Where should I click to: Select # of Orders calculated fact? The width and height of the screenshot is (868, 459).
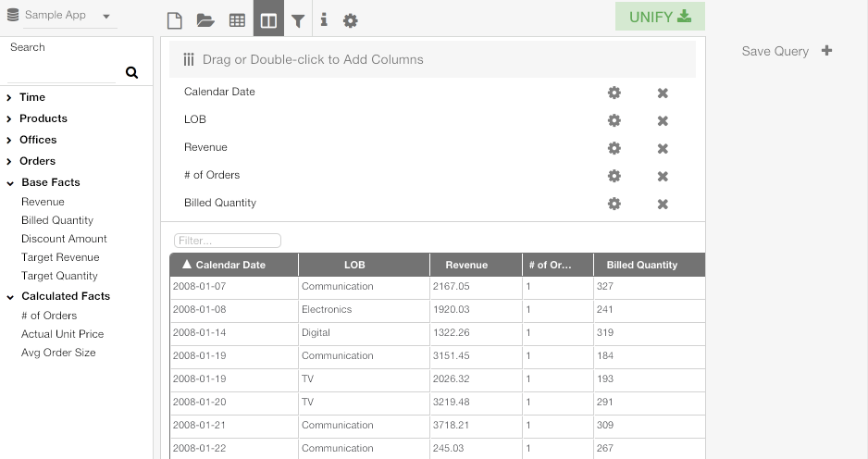pos(49,316)
